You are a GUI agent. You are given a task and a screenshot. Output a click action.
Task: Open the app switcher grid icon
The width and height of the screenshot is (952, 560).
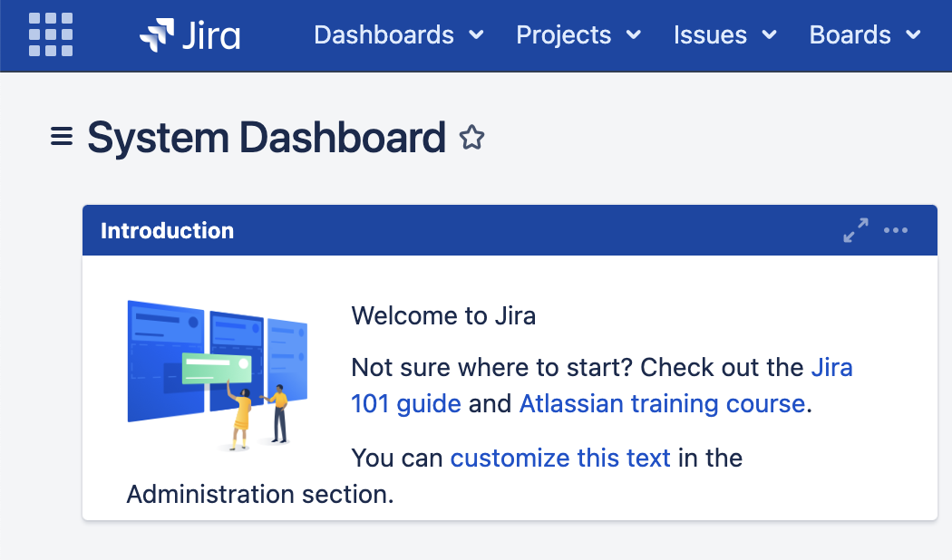click(50, 35)
